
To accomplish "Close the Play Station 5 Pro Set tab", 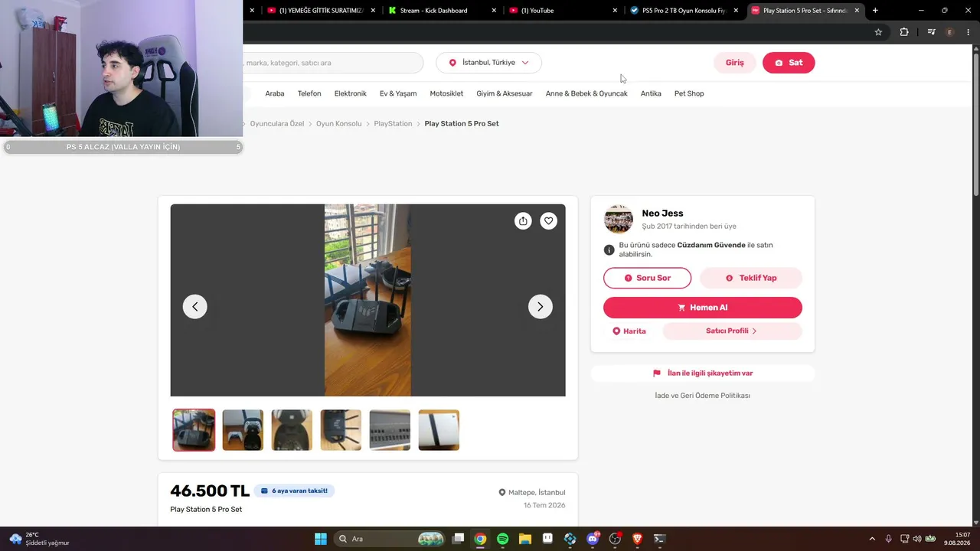I will pos(857,11).
